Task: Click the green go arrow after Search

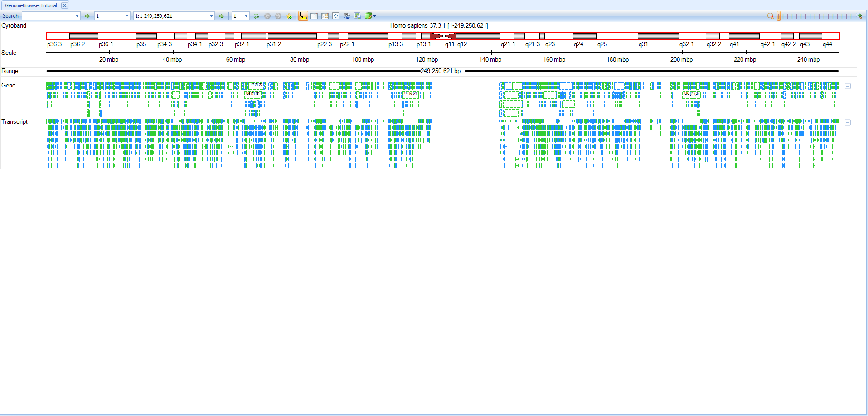Action: click(x=87, y=16)
